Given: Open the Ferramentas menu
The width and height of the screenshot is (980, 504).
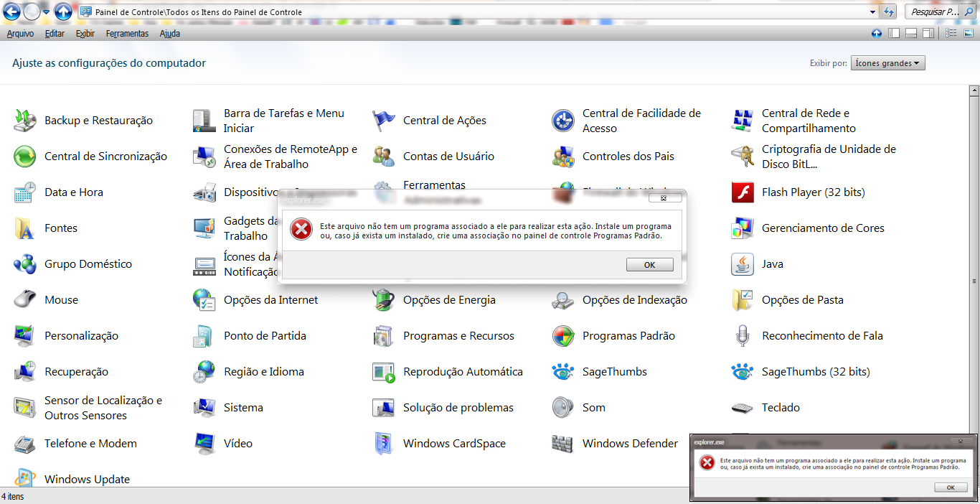Looking at the screenshot, I should click(127, 34).
